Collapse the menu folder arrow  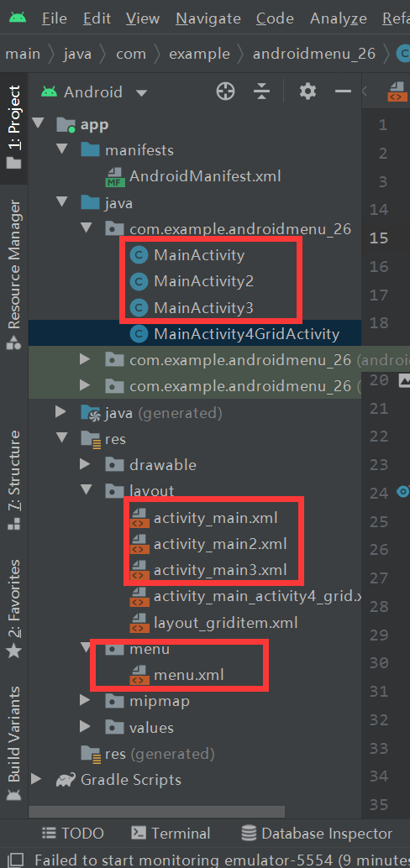86,648
